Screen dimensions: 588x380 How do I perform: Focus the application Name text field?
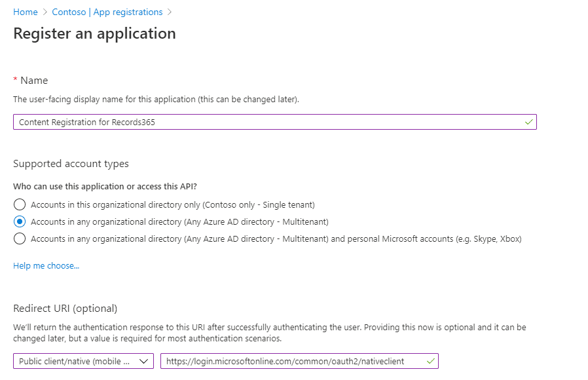coord(262,122)
